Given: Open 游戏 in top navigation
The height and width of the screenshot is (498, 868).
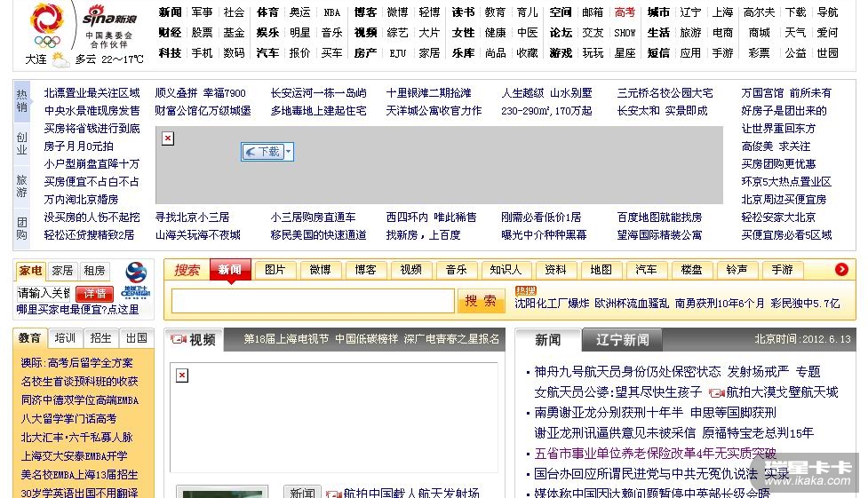Looking at the screenshot, I should [561, 53].
